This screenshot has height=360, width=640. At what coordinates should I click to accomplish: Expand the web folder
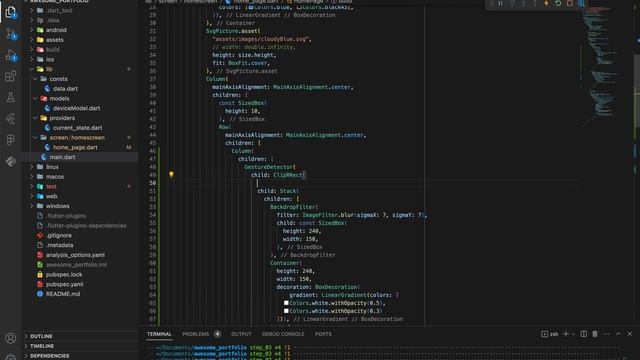coord(32,196)
